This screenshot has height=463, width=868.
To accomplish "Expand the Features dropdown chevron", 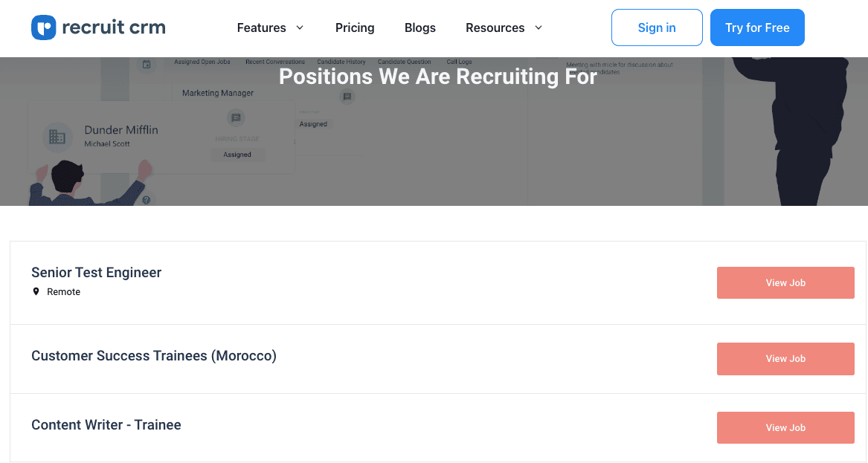I will (300, 27).
